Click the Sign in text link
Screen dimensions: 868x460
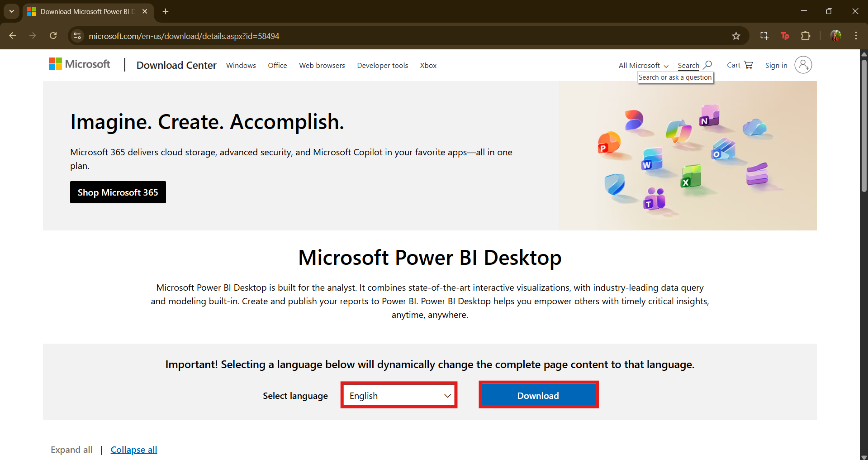click(776, 66)
